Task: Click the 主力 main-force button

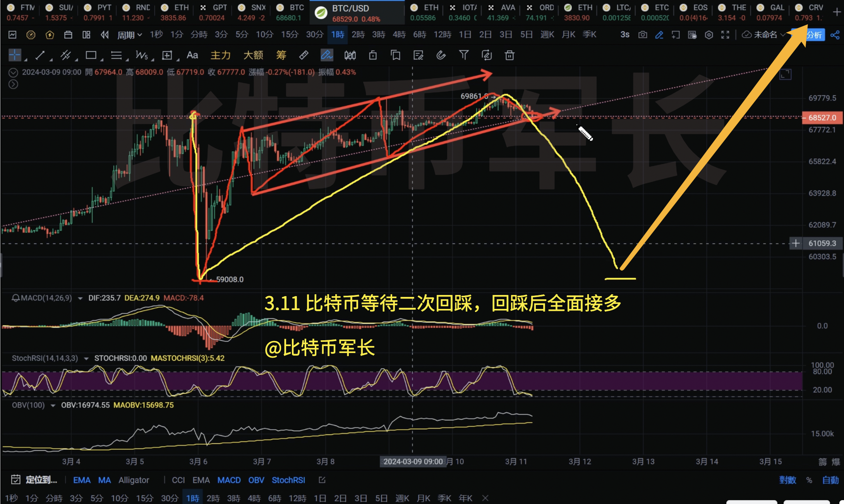Action: [x=220, y=55]
